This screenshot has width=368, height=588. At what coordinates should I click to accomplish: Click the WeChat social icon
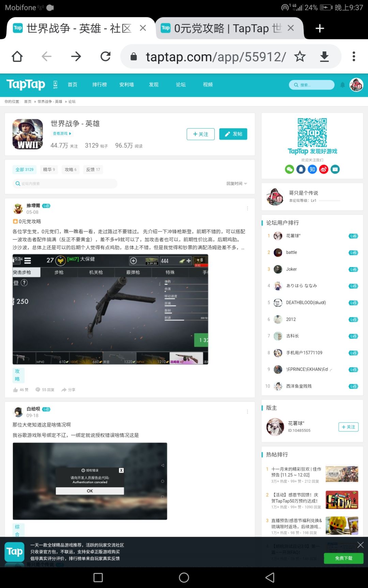[x=289, y=169]
